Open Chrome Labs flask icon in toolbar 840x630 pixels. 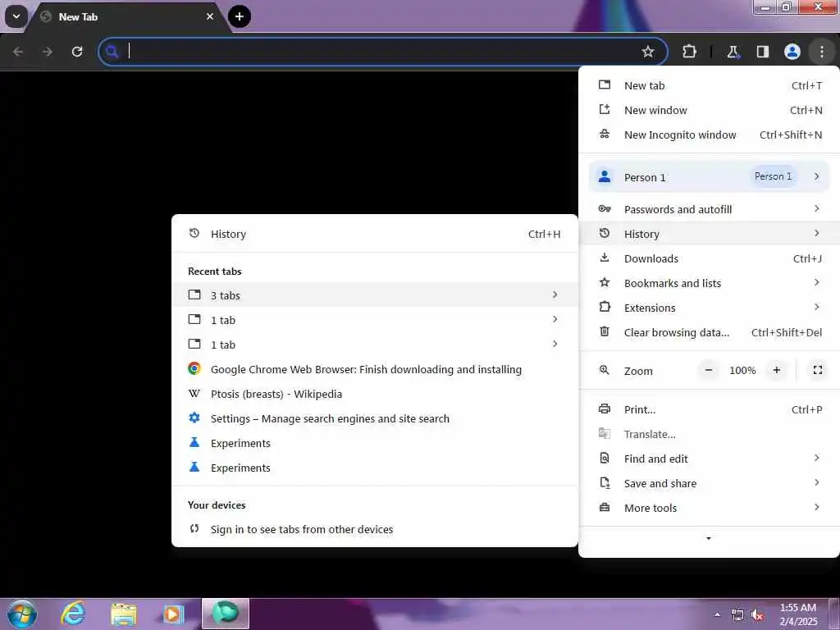(733, 52)
